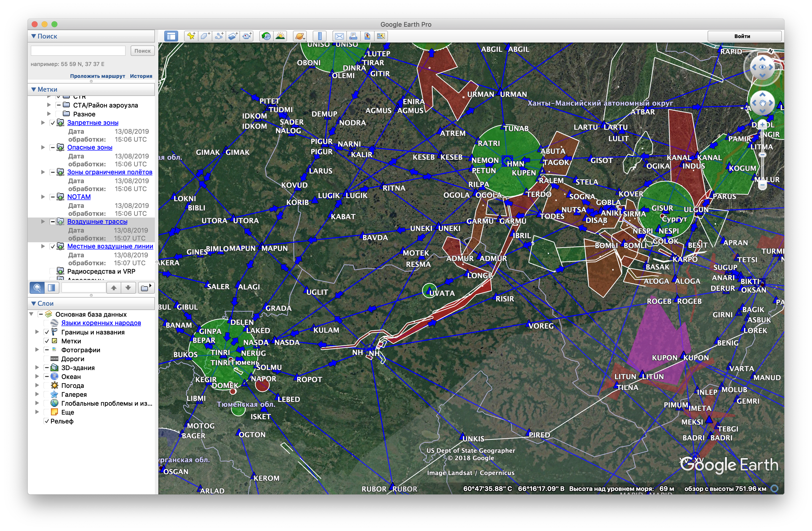Open the Зоны ограничения полётов link
Image resolution: width=812 pixels, height=531 pixels.
(x=110, y=172)
